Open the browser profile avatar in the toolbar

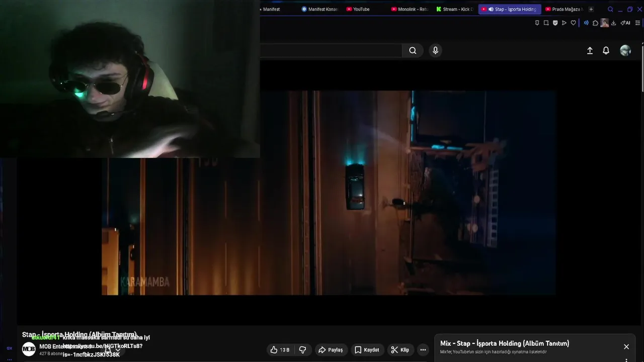(604, 23)
